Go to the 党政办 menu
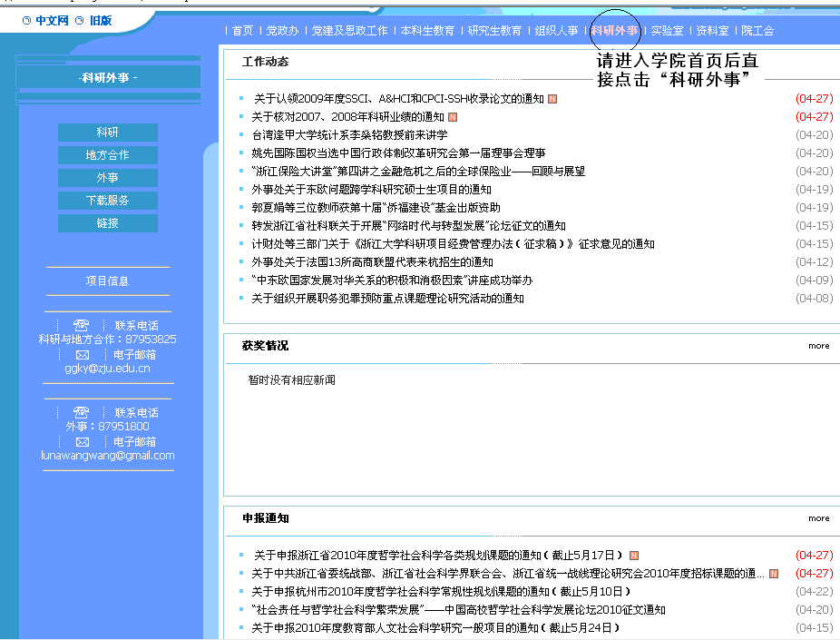 coord(282,31)
